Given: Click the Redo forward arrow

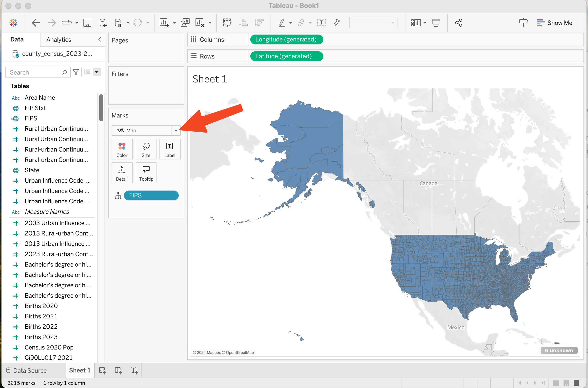Looking at the screenshot, I should [52, 23].
